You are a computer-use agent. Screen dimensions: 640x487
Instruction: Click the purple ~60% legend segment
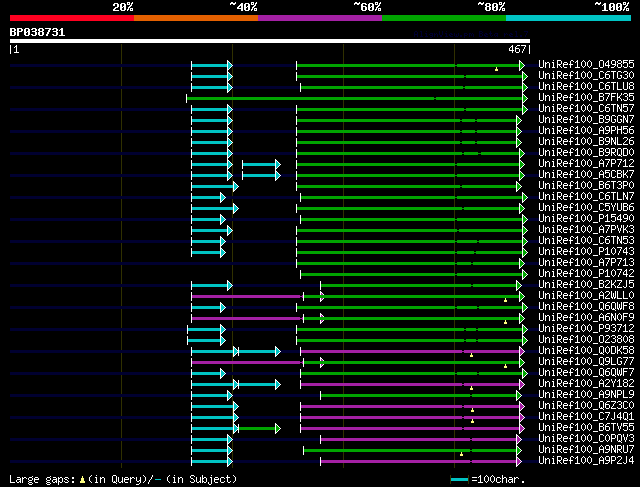(x=320, y=18)
